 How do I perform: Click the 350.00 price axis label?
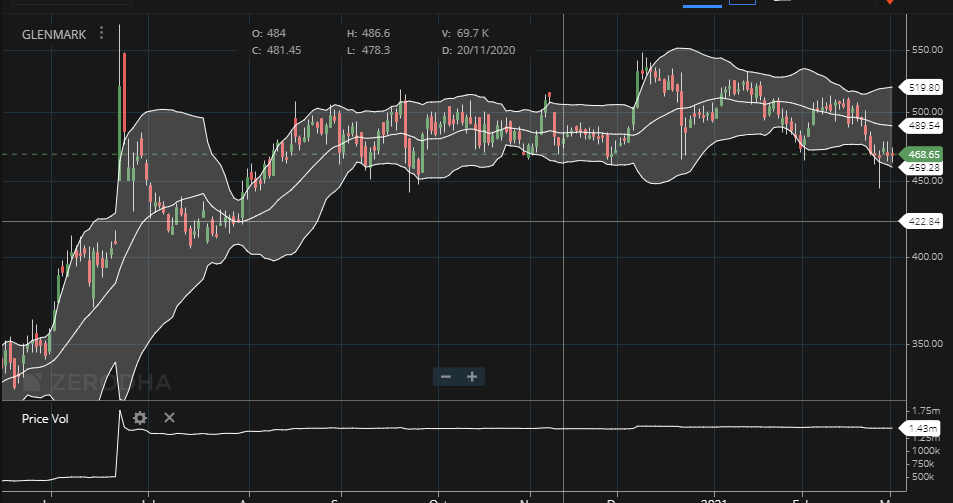[x=927, y=343]
